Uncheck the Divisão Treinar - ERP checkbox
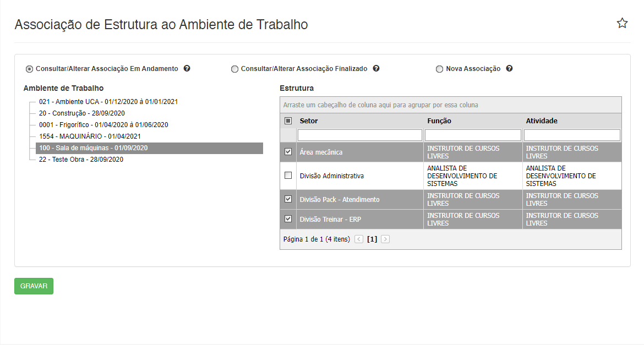Screen dimensions: 644x345 point(288,219)
